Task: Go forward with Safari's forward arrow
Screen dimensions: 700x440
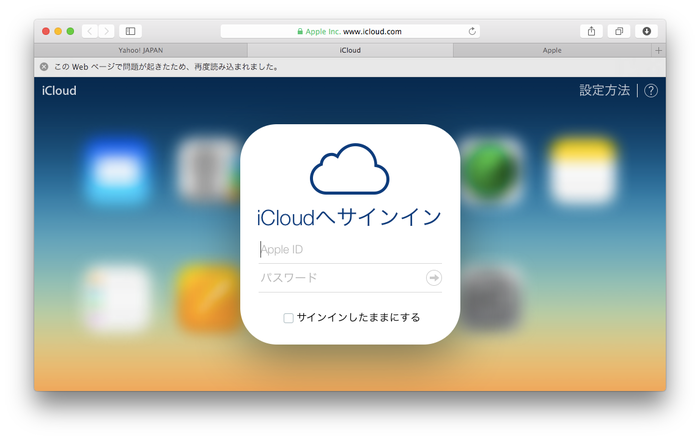Action: pyautogui.click(x=106, y=31)
